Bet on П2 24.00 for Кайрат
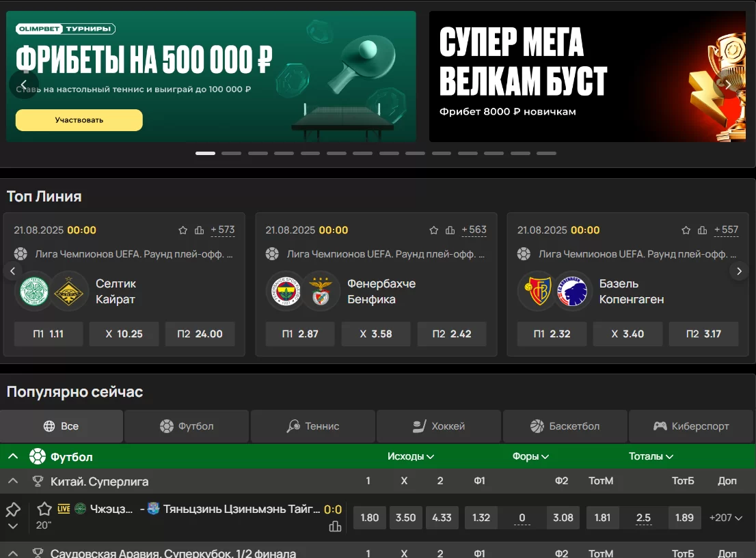756x558 pixels. (200, 334)
